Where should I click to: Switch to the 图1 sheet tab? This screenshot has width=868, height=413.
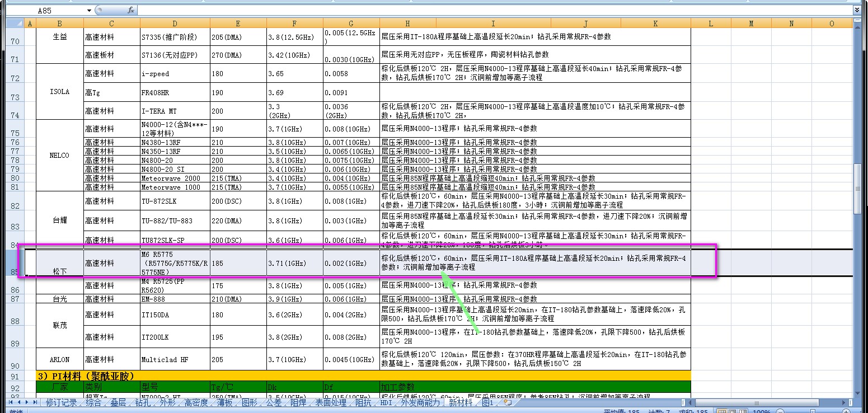click(x=488, y=402)
